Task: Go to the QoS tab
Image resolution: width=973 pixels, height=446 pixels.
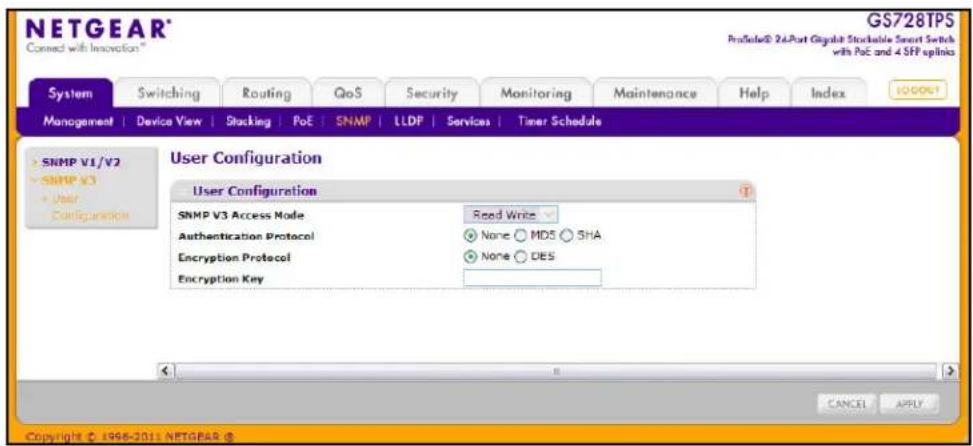Action: pos(348,94)
